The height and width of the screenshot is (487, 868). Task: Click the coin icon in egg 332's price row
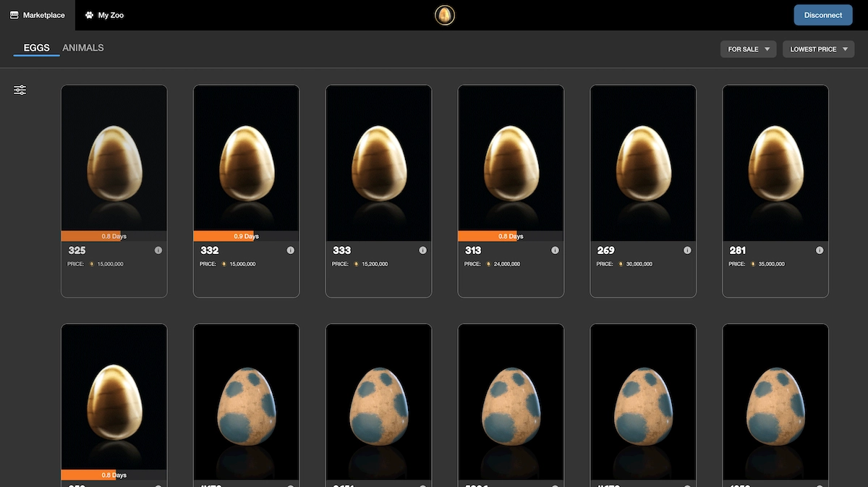(224, 264)
